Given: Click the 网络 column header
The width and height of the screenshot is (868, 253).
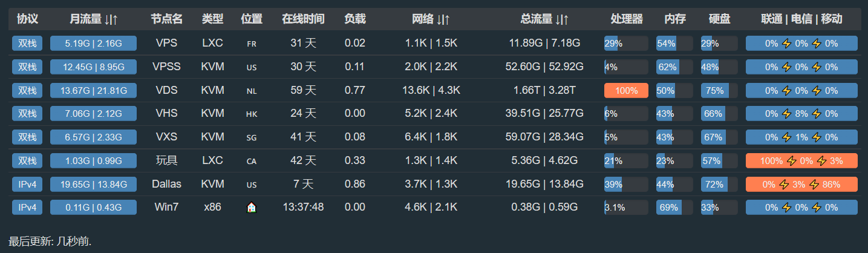Looking at the screenshot, I should click(x=431, y=19).
